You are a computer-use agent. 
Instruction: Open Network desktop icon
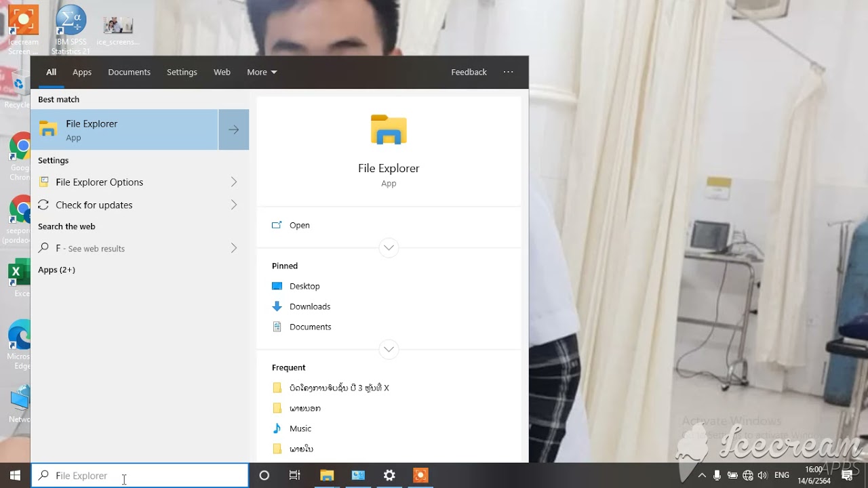point(19,404)
